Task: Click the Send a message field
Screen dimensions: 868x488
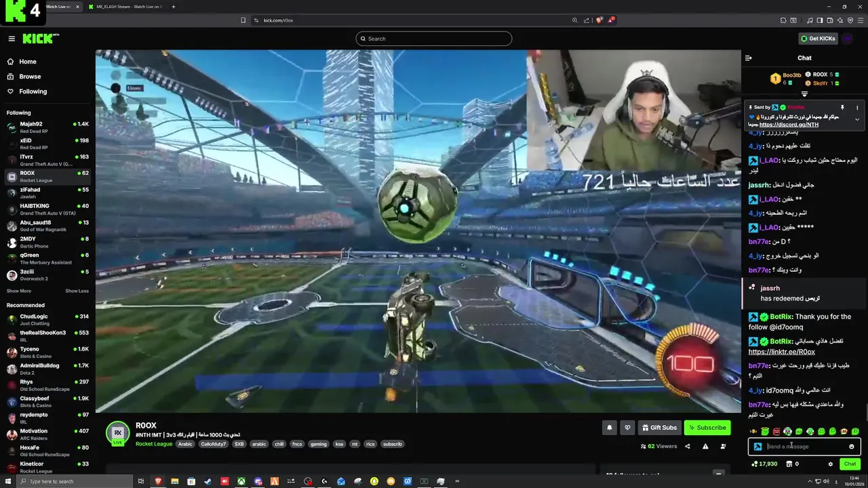Action: [804, 447]
